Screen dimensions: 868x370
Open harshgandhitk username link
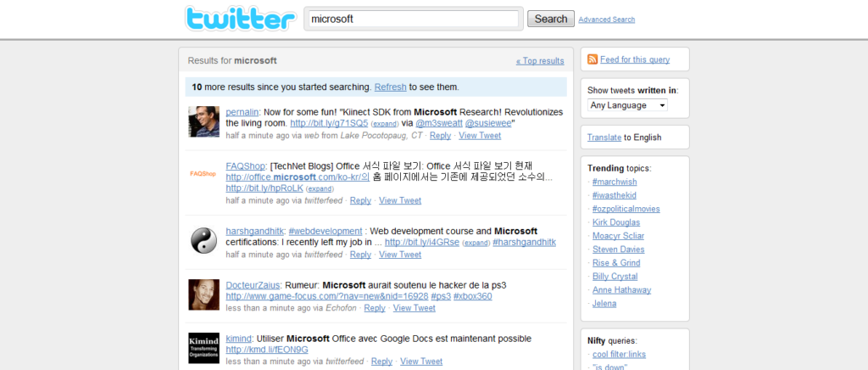click(x=255, y=231)
